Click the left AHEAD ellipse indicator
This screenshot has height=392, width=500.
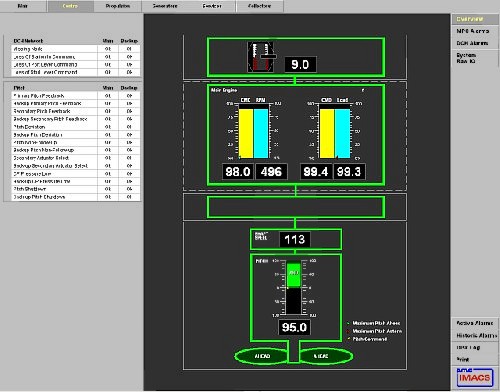click(x=262, y=356)
